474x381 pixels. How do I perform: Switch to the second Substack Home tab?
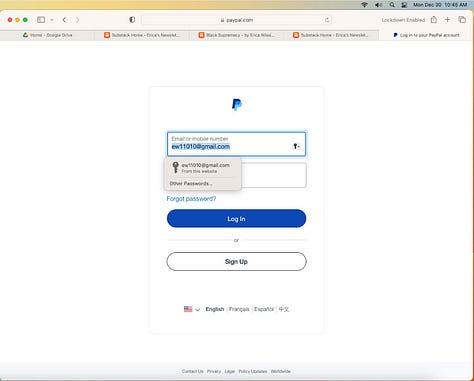click(x=331, y=35)
